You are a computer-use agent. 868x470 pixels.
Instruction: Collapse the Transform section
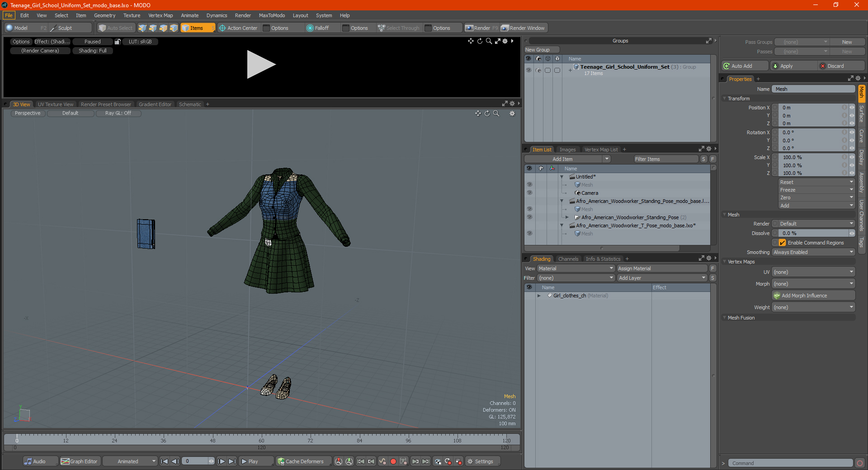coord(725,99)
